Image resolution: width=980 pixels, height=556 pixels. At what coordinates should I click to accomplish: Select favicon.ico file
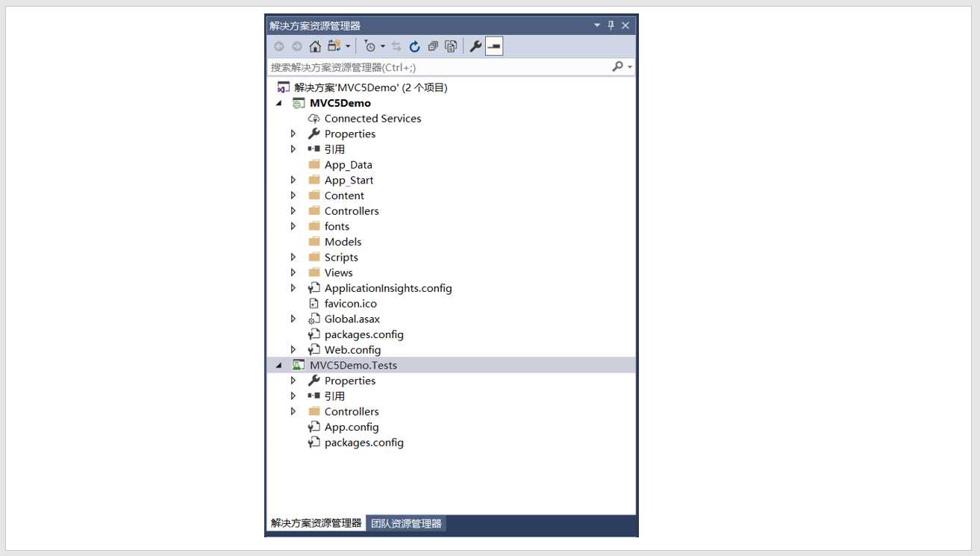(x=350, y=304)
